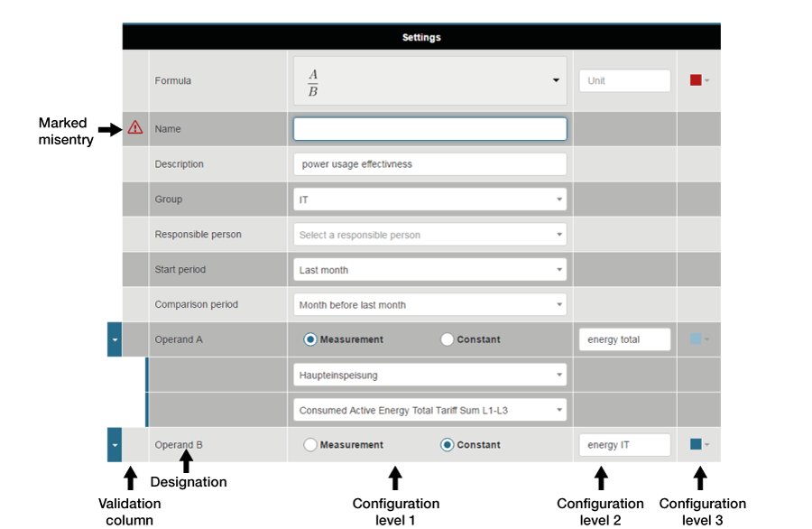Open the Start period dropdown Last month

[x=429, y=270]
